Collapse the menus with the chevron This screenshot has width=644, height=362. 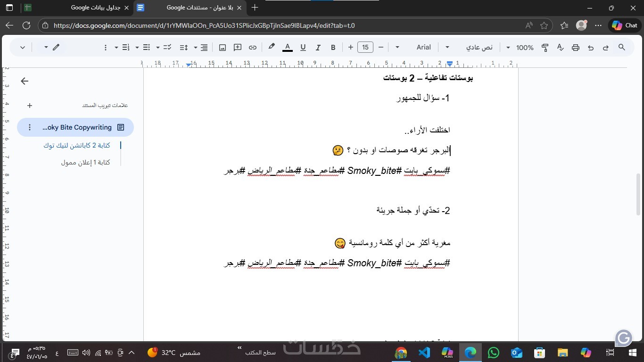[23, 47]
